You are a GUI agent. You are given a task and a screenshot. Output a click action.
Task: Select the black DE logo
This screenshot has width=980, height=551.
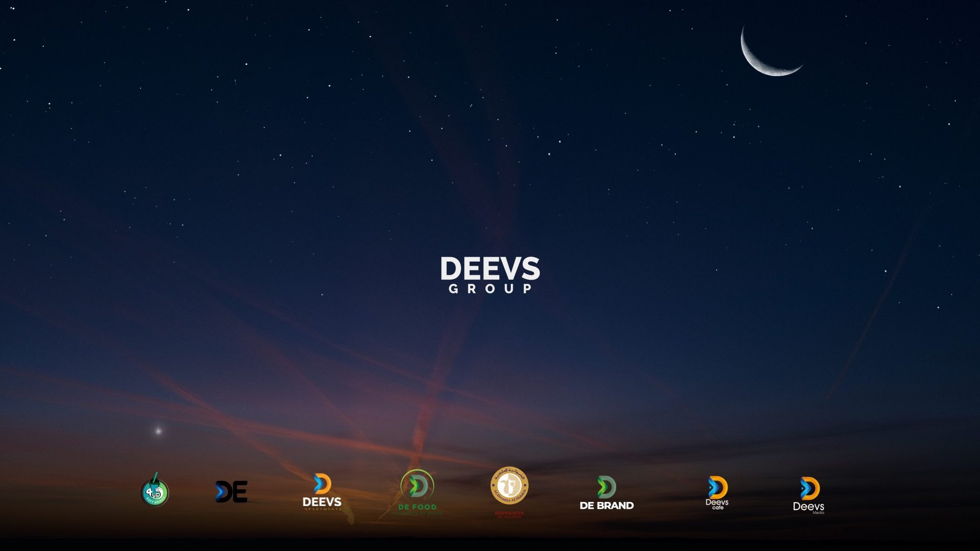click(x=231, y=491)
